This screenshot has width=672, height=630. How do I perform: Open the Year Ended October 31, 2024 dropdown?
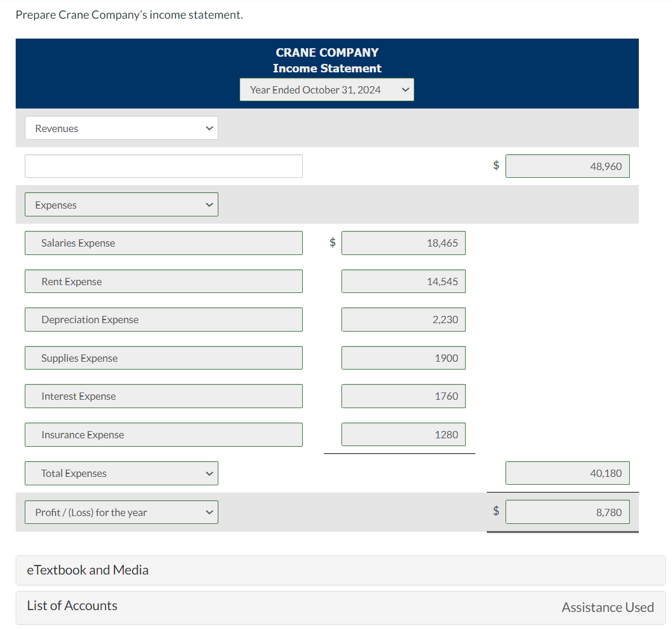coord(326,89)
